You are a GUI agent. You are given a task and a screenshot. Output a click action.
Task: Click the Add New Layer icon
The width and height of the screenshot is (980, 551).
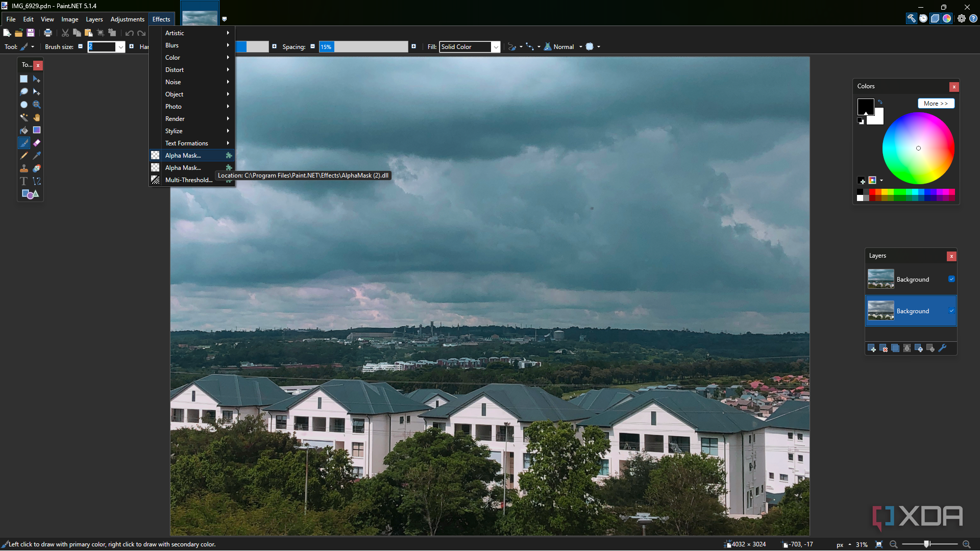coord(871,348)
